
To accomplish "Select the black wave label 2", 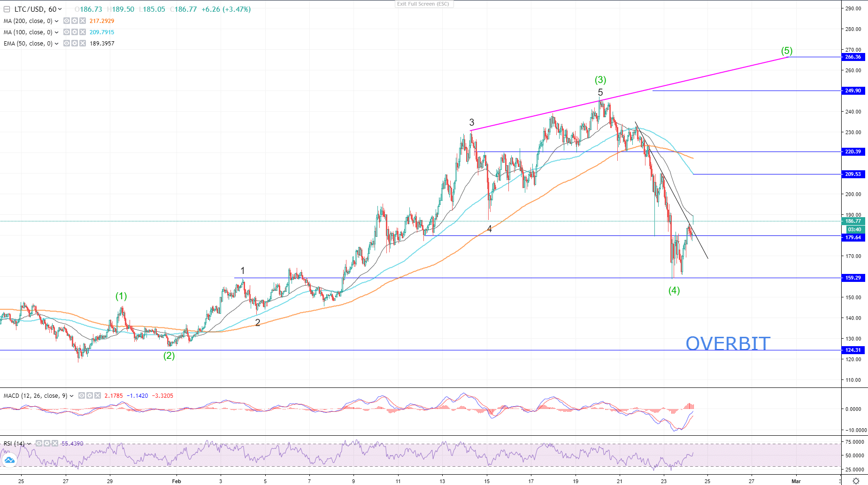I will click(258, 322).
